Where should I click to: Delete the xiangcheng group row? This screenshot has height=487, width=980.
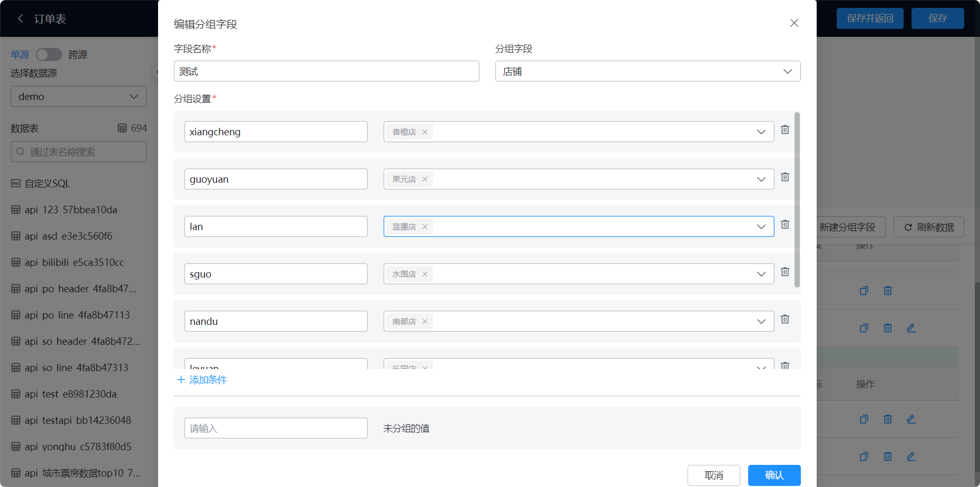785,130
